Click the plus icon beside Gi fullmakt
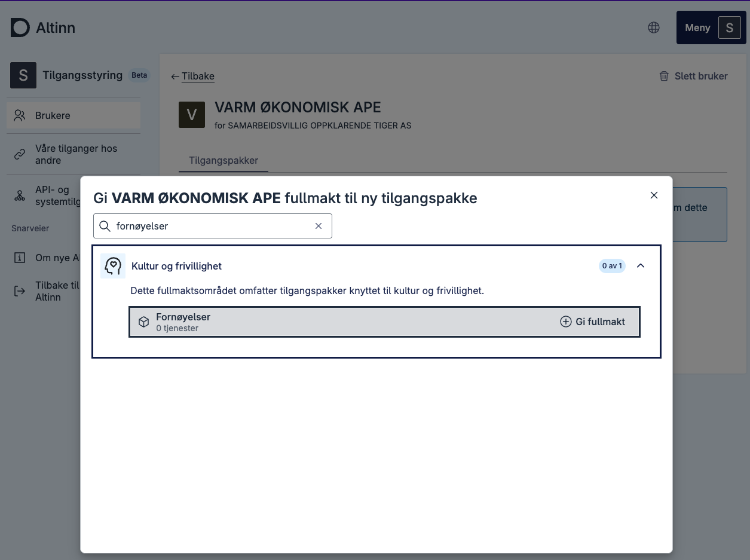750x560 pixels. click(565, 322)
